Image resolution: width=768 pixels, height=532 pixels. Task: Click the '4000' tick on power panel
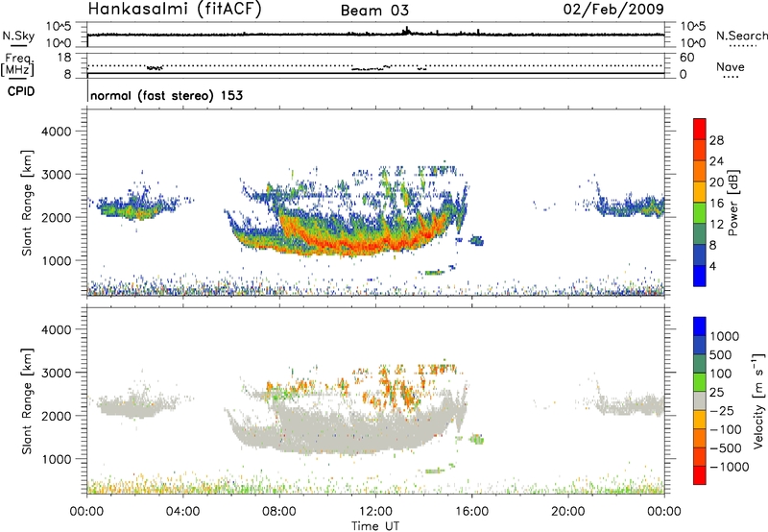coord(56,132)
